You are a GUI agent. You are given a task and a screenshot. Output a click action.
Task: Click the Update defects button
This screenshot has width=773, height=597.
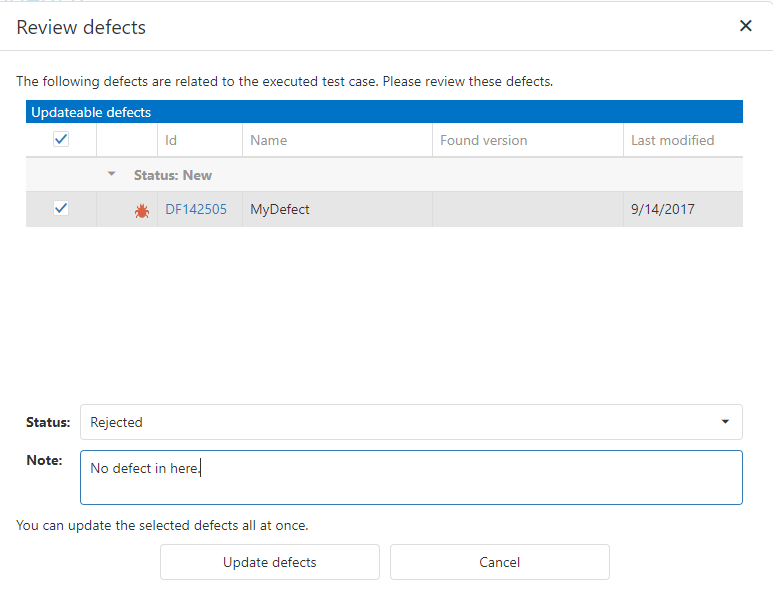click(270, 562)
